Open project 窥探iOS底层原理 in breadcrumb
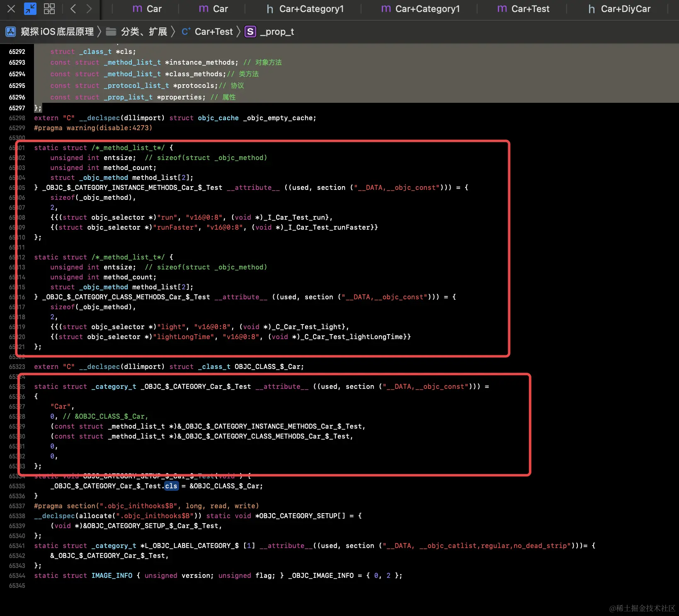This screenshot has width=679, height=616. (57, 32)
